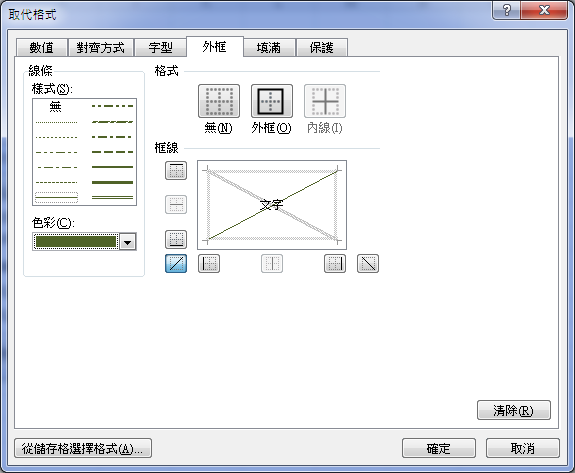Toggle the bottom border line button
The image size is (575, 473).
pyautogui.click(x=176, y=239)
